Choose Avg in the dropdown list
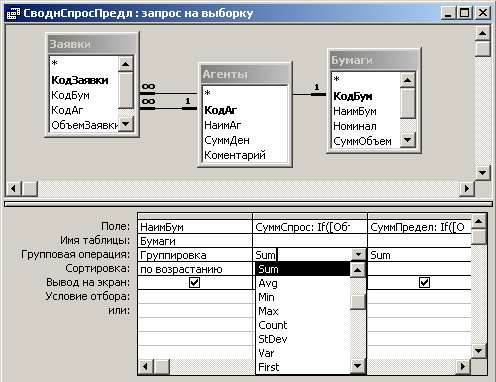Image resolution: width=496 pixels, height=382 pixels. point(303,283)
